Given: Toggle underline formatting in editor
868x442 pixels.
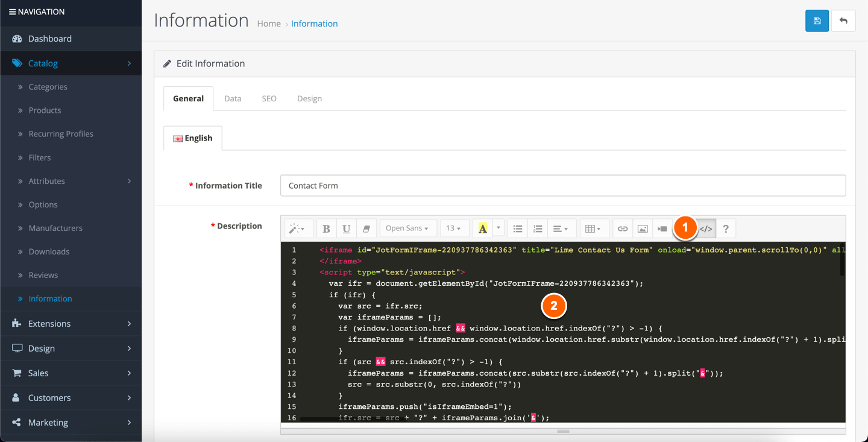Looking at the screenshot, I should click(x=346, y=229).
